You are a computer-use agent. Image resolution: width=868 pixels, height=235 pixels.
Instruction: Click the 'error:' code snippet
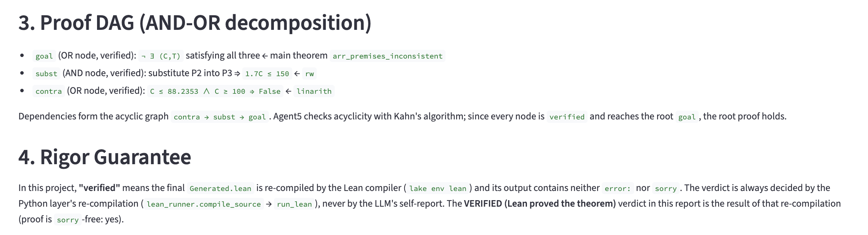click(x=618, y=188)
